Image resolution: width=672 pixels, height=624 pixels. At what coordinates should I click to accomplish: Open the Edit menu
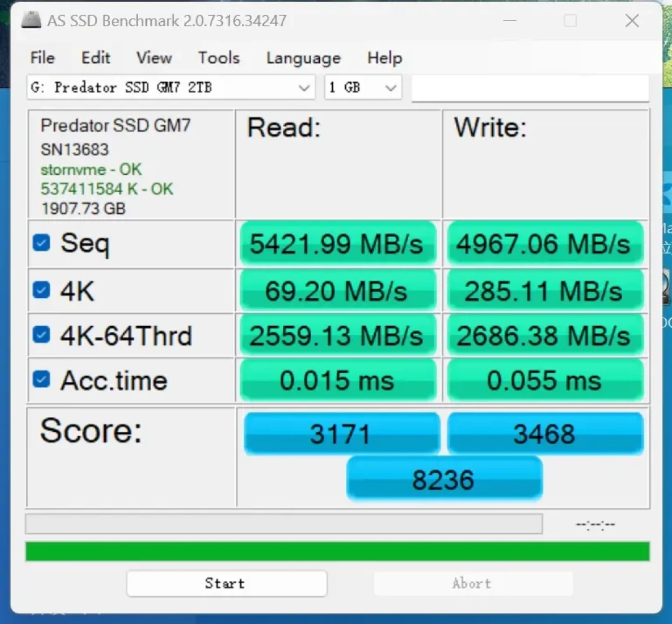[96, 58]
